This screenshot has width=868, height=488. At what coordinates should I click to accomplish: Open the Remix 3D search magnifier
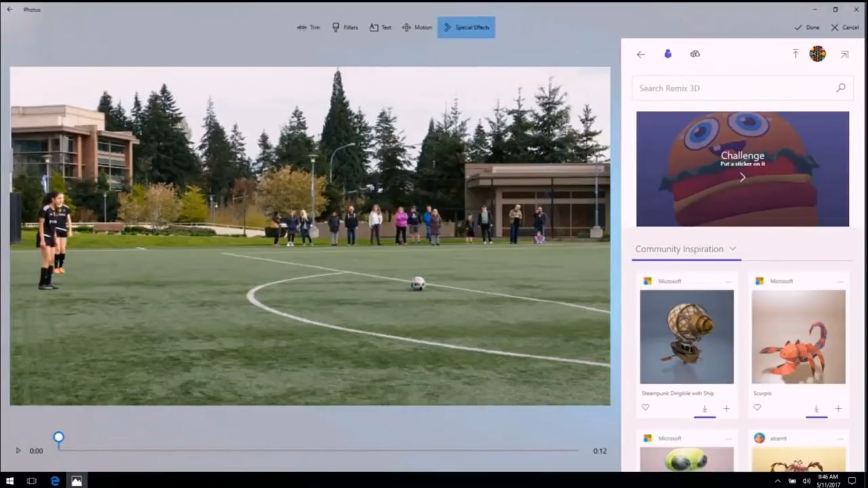pyautogui.click(x=840, y=88)
